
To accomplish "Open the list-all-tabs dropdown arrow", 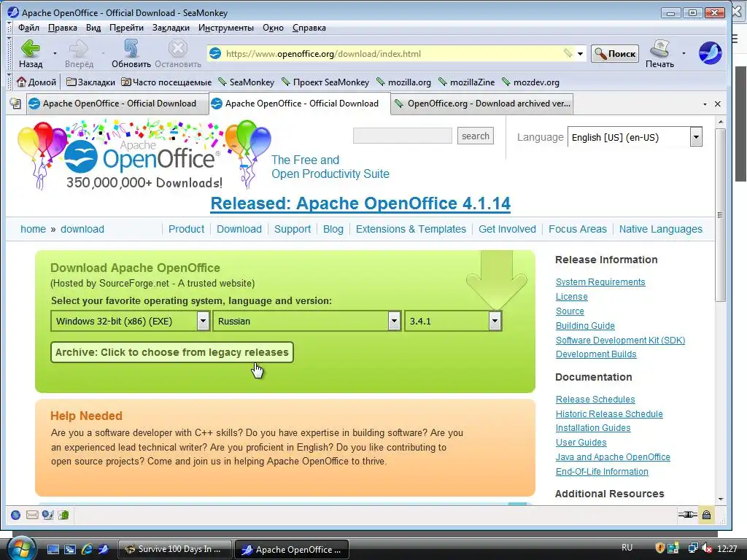I will coord(705,104).
